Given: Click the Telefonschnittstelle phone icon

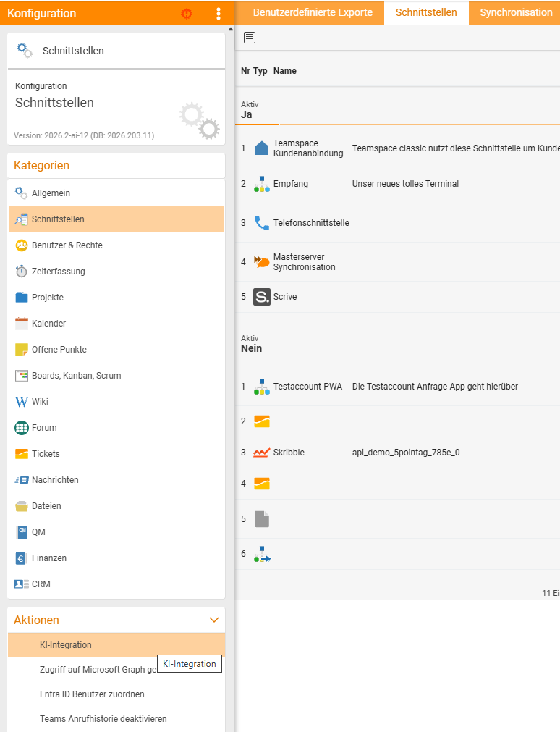Looking at the screenshot, I should [262, 223].
